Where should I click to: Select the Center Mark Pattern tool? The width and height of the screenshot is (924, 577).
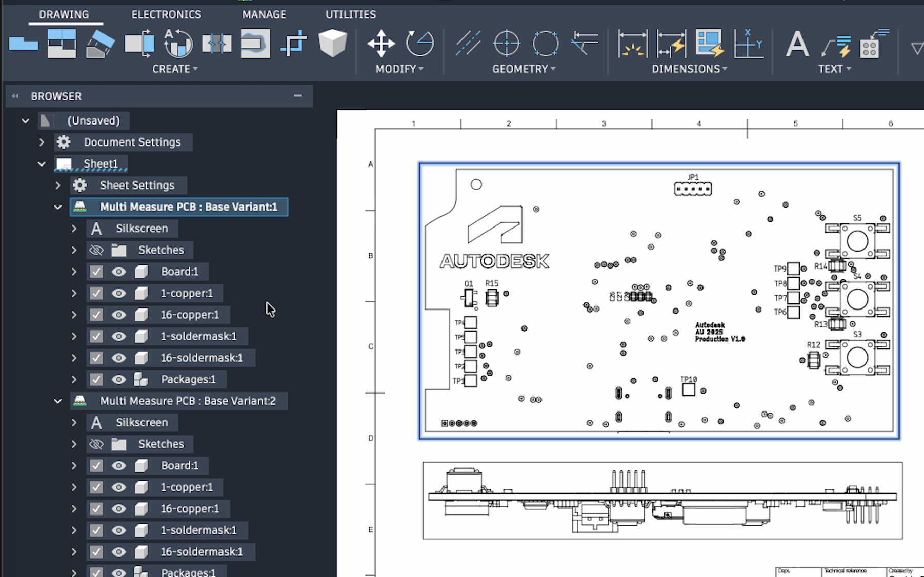pyautogui.click(x=546, y=44)
